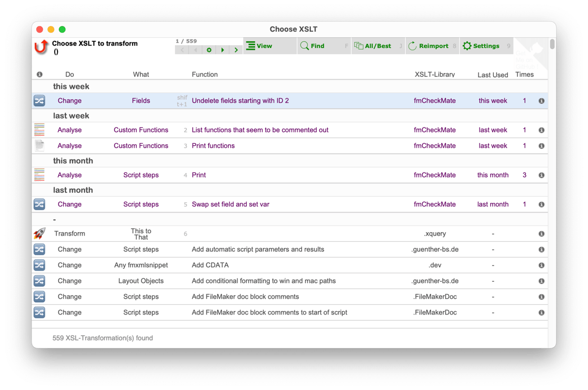
Task: Open info for doc block comments to start of script
Action: click(x=542, y=312)
